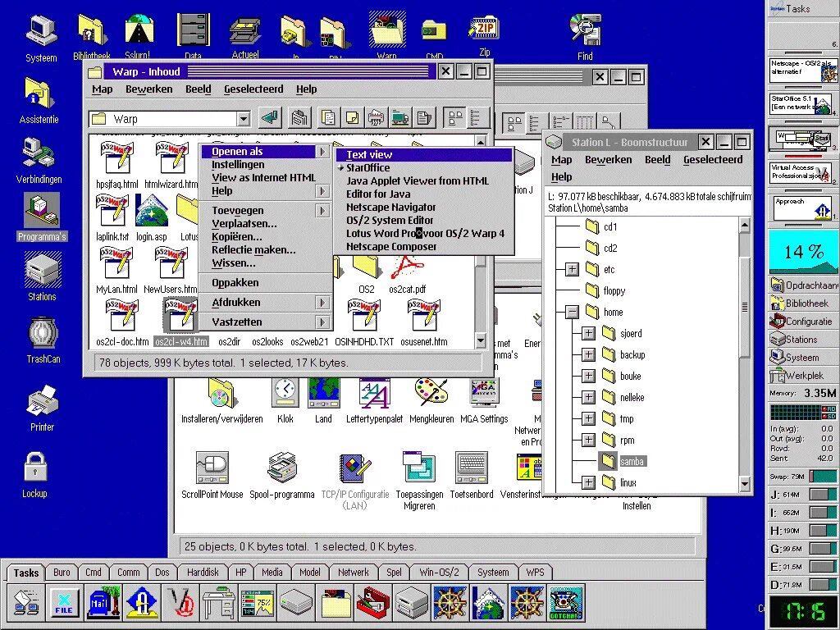Collapse the home folder in tree
Image resolution: width=840 pixels, height=630 pixels.
(572, 312)
